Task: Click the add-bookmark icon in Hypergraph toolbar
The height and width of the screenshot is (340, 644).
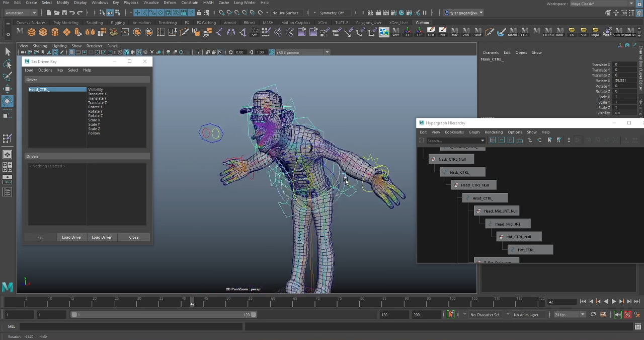Action: (x=549, y=140)
